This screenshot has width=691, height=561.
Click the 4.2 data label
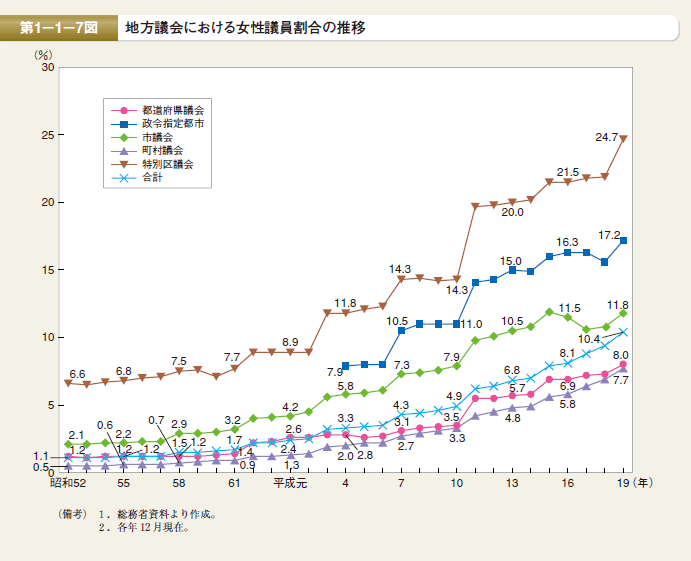point(290,407)
